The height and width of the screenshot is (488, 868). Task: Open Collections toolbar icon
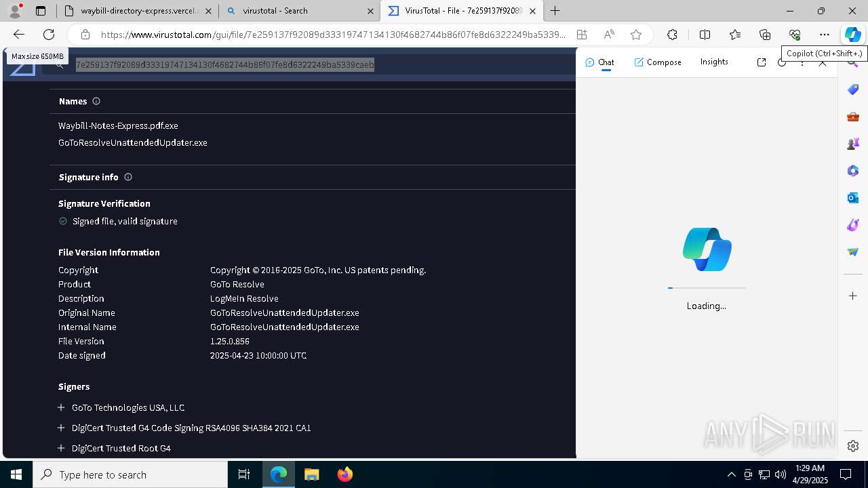coord(765,35)
